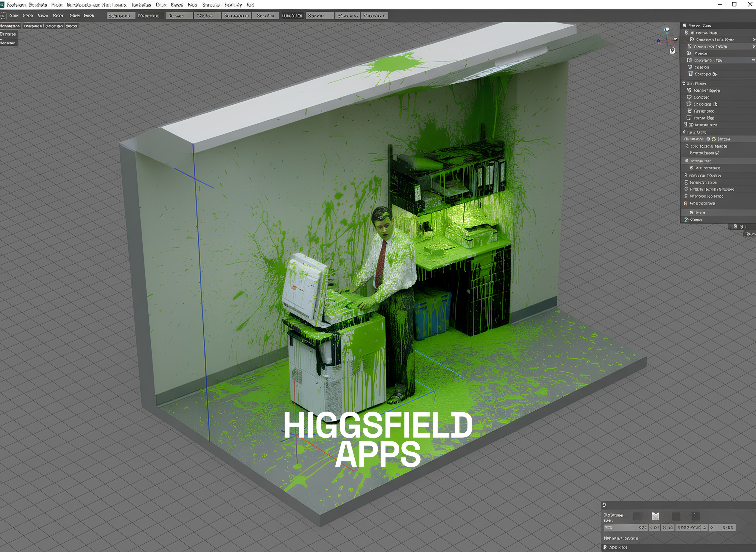This screenshot has height=552, width=756.
Task: Click the teal icon on last outliner row
Action: tap(686, 220)
